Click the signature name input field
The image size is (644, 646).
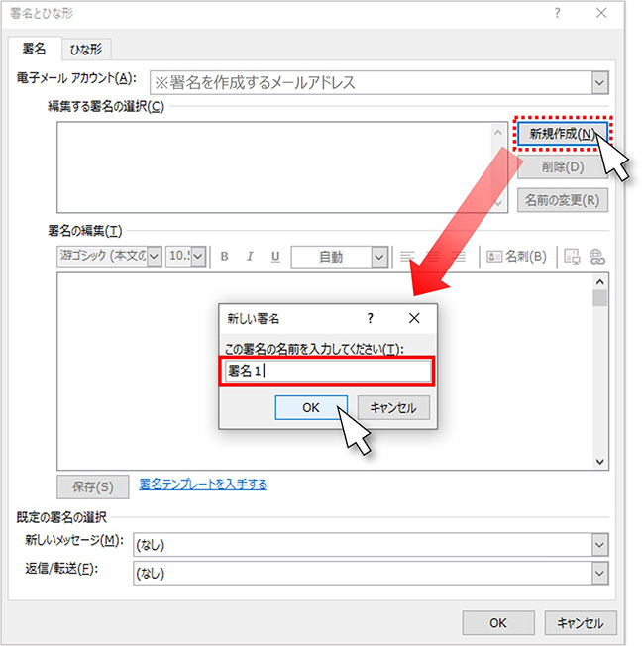tap(326, 372)
